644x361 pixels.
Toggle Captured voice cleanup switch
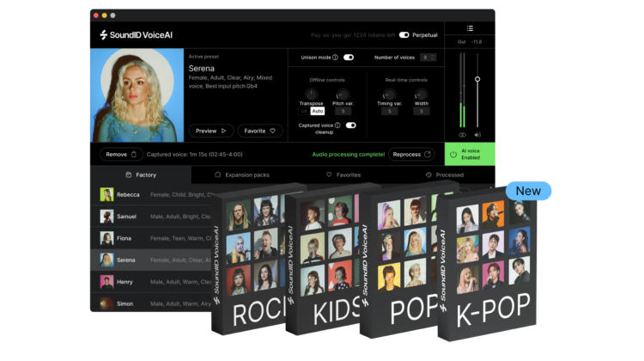tap(350, 125)
